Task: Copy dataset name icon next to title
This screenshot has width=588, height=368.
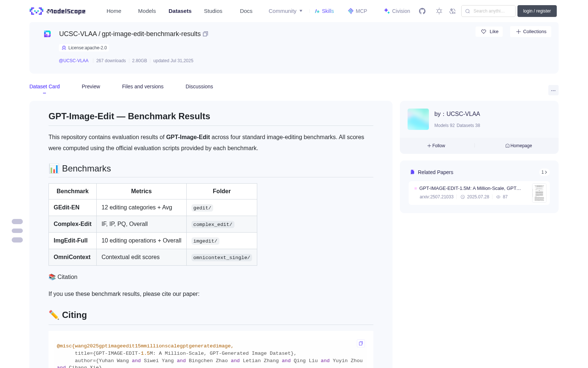Action: pyautogui.click(x=205, y=34)
